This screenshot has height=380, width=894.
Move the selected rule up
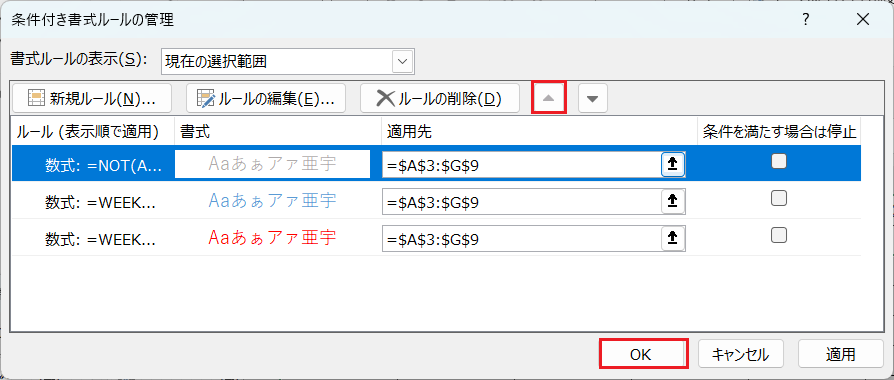tap(548, 98)
